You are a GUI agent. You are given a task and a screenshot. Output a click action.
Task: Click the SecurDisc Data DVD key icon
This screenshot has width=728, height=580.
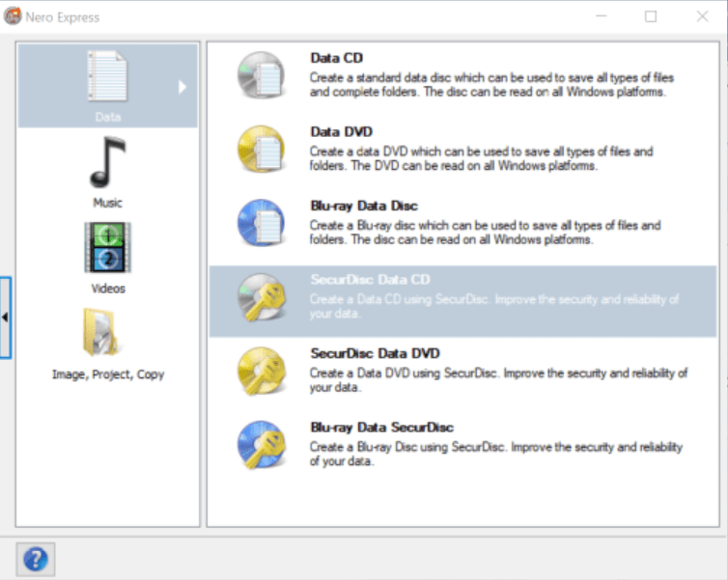[261, 371]
